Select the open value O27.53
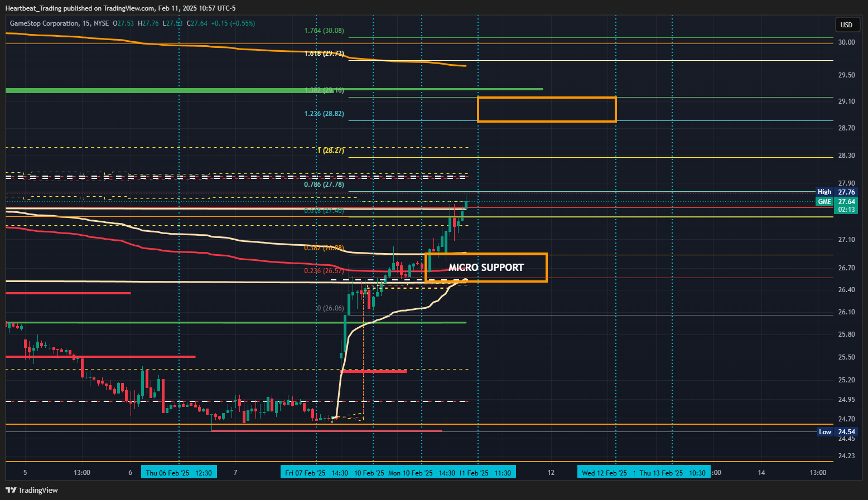This screenshot has height=500, width=868. click(x=123, y=23)
